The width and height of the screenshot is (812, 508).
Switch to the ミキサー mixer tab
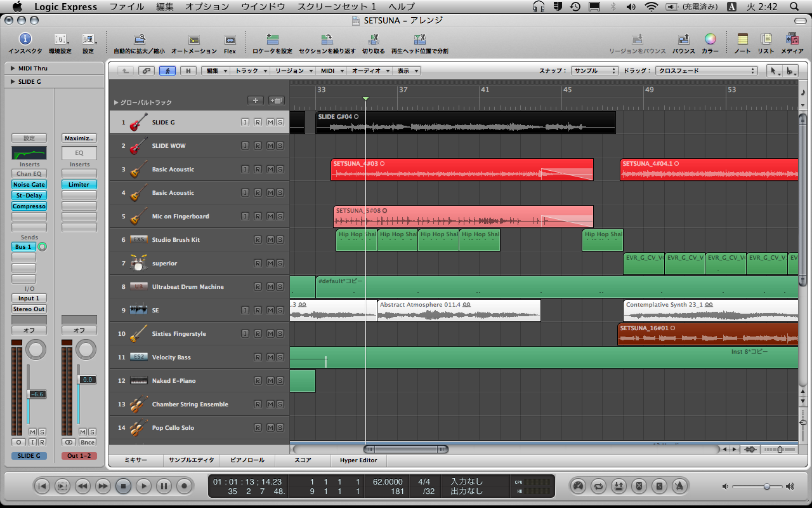[136, 460]
